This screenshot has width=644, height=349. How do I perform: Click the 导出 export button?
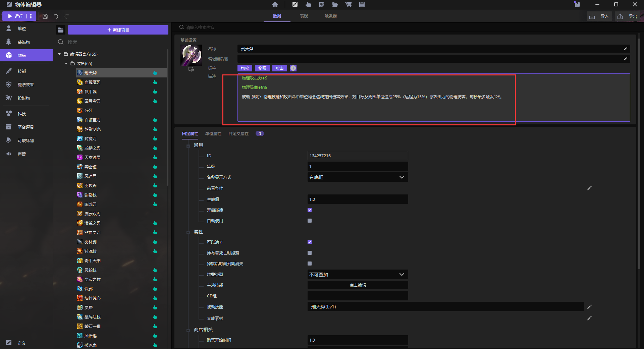[x=628, y=16]
